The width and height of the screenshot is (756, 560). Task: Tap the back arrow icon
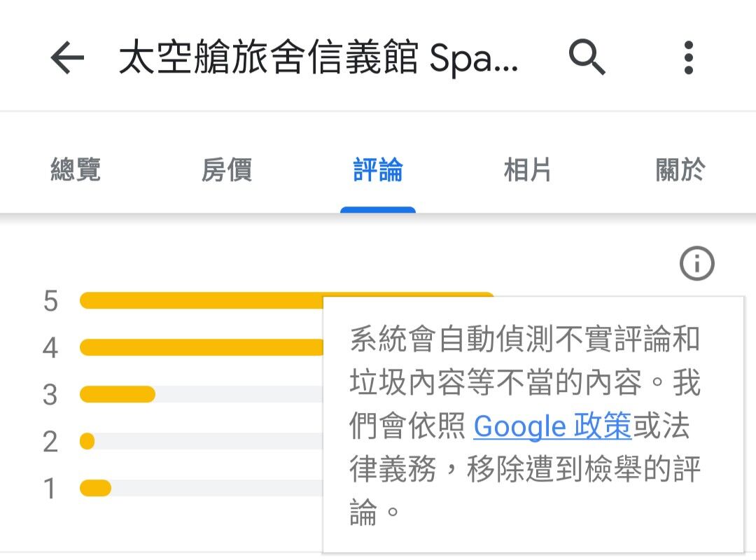pyautogui.click(x=67, y=58)
